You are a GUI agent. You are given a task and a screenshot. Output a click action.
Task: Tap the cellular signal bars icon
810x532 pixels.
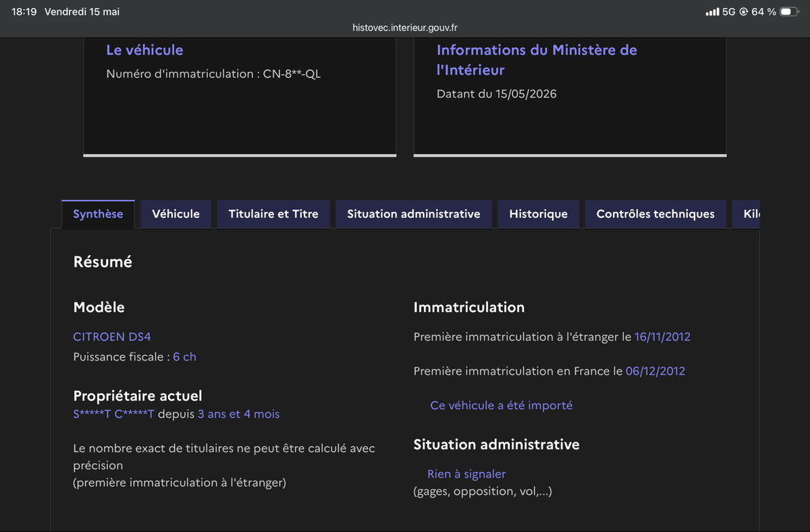click(712, 12)
